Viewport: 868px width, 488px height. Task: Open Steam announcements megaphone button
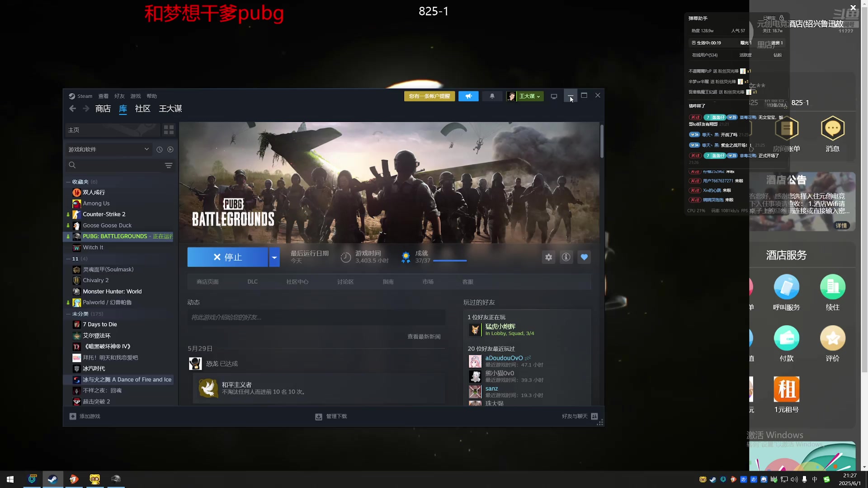[x=468, y=96]
